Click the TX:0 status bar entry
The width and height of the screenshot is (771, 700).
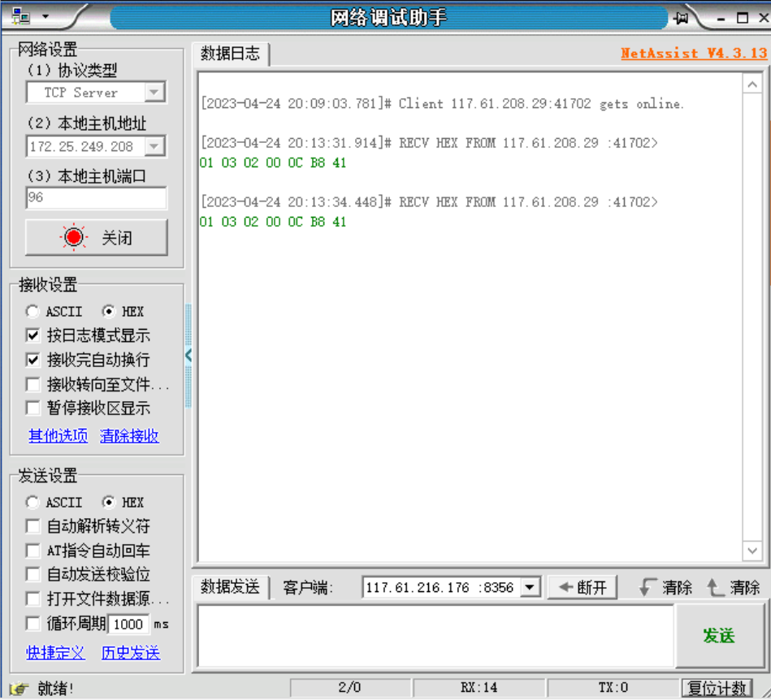tap(613, 688)
